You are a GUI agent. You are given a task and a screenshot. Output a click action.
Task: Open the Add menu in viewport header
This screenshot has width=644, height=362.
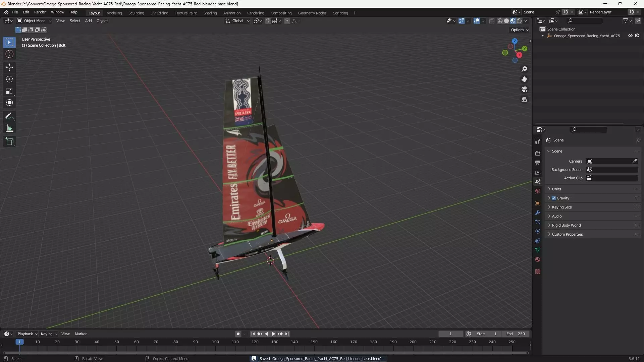(88, 21)
